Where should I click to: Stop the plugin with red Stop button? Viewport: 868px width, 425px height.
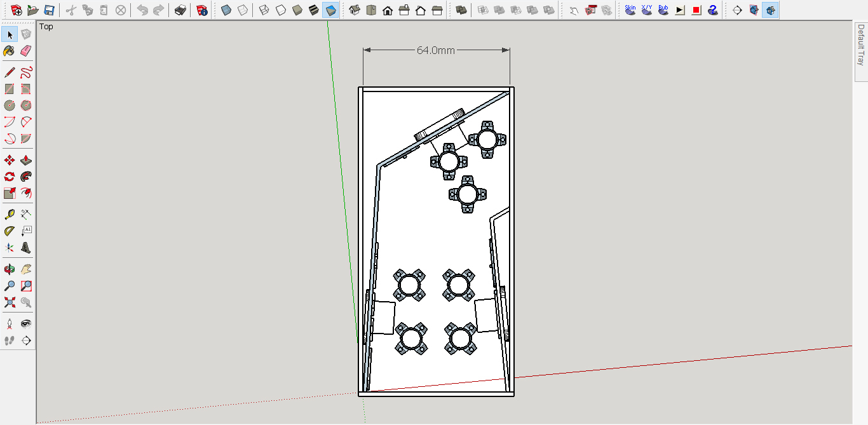coord(696,10)
